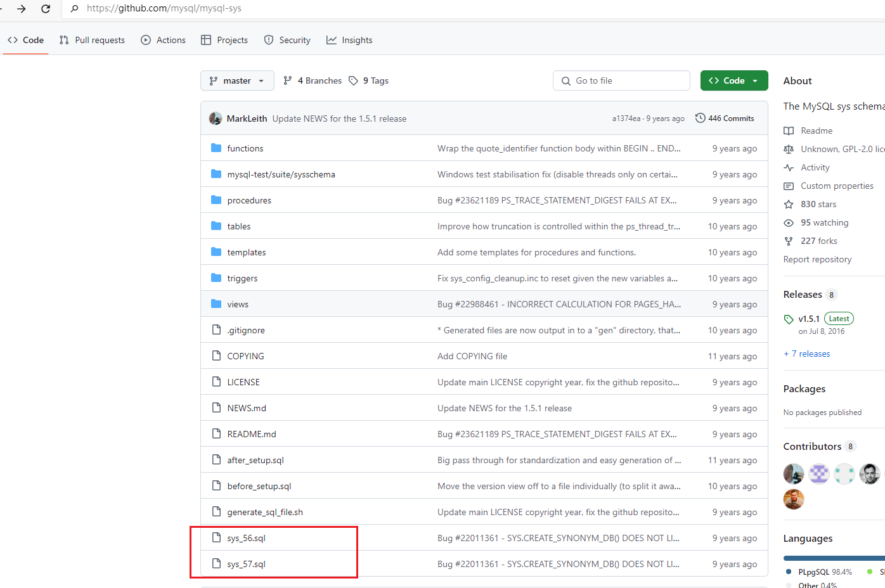Open the latest commit message link
Viewport: 885px width, 588px height.
click(339, 118)
